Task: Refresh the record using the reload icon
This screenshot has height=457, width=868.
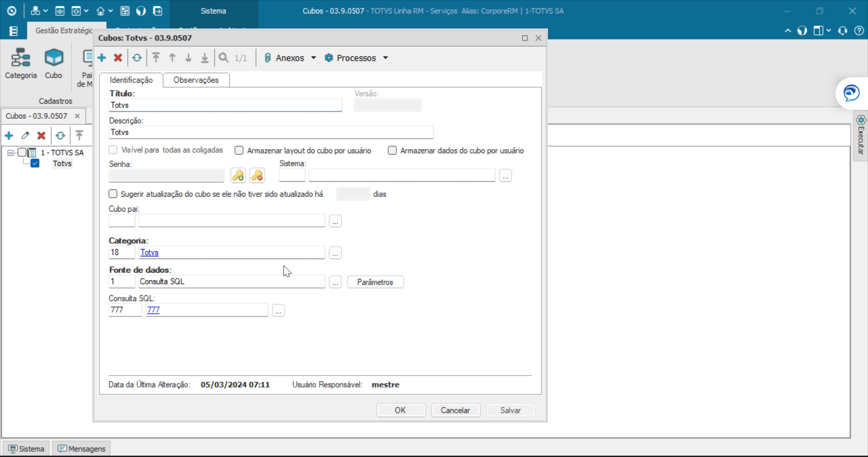Action: (137, 58)
